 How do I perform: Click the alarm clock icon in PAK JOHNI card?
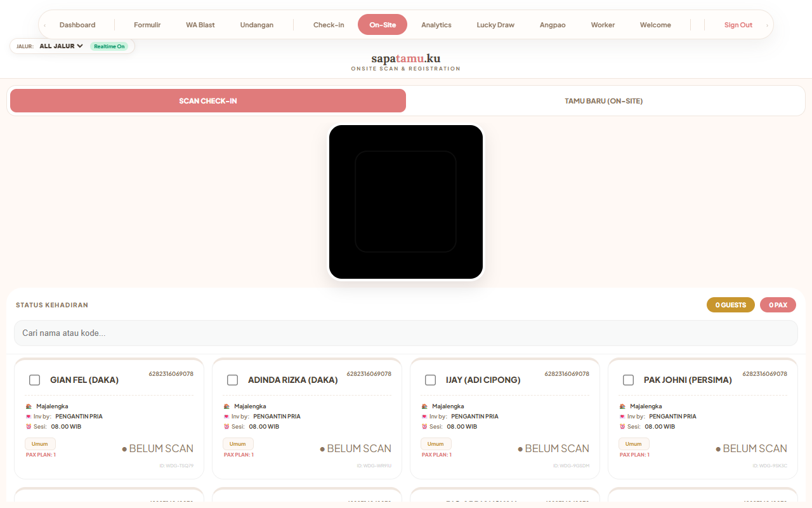[622, 427]
